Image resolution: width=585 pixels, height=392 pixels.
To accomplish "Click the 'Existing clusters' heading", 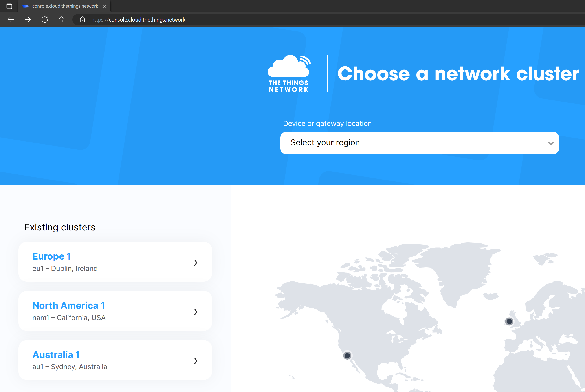I will click(60, 227).
